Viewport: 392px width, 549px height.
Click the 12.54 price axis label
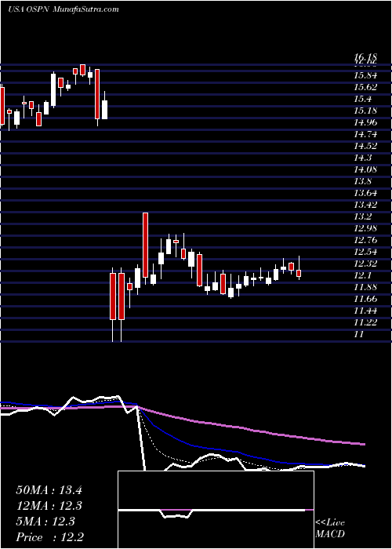tap(365, 252)
